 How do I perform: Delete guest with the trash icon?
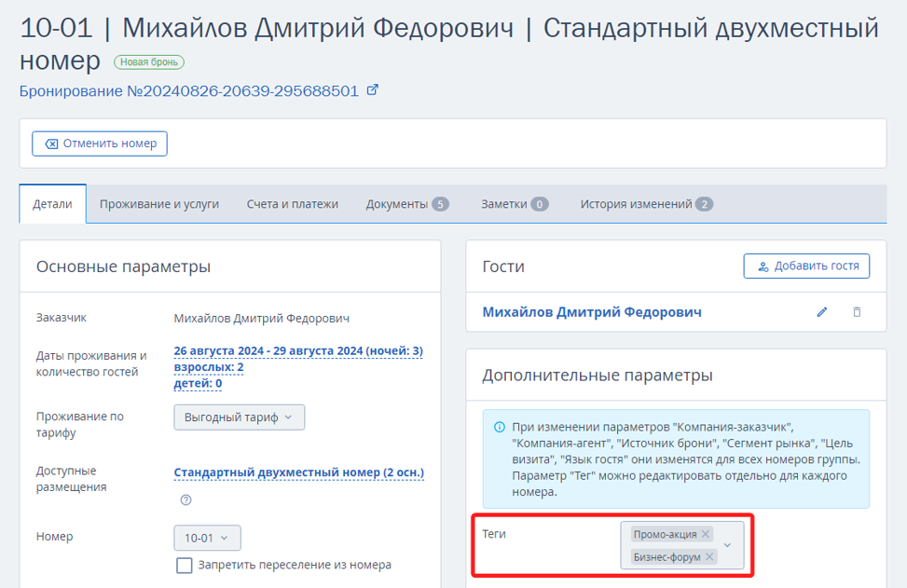pyautogui.click(x=857, y=312)
